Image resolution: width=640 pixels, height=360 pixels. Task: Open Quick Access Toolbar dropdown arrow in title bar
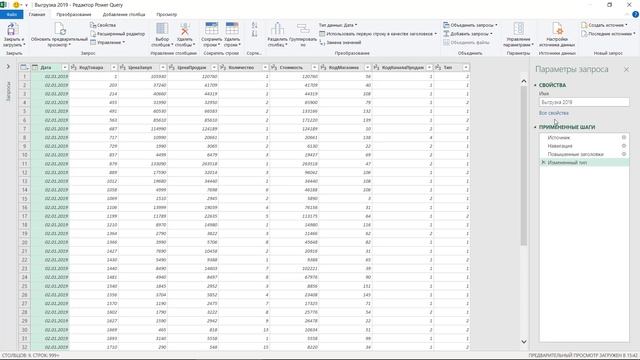[x=26, y=5]
